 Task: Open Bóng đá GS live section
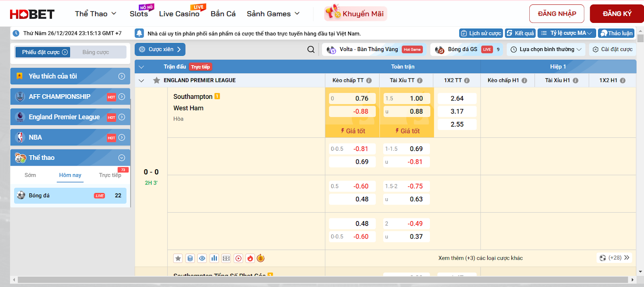tap(467, 49)
